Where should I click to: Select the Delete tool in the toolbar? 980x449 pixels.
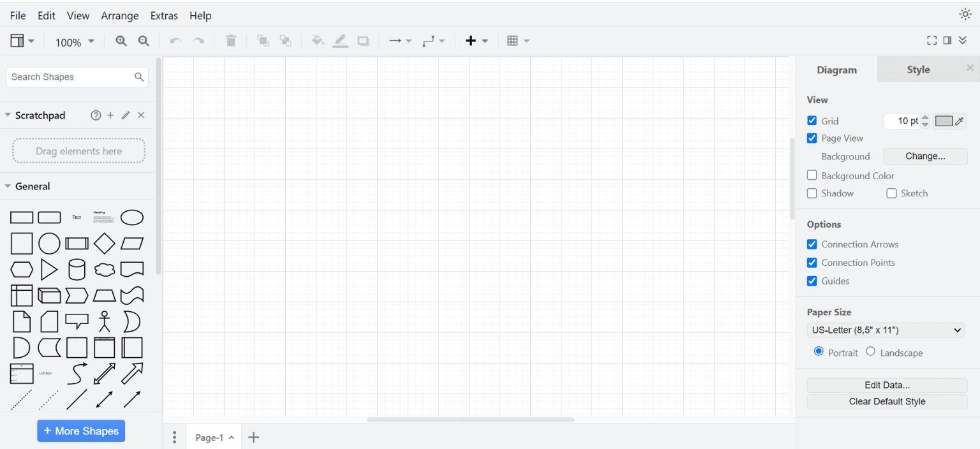pyautogui.click(x=230, y=40)
